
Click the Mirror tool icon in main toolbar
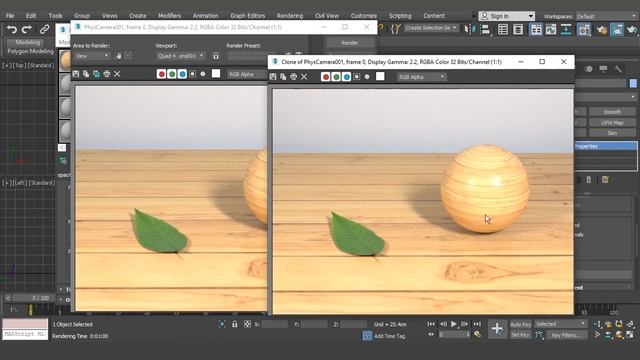[470, 29]
